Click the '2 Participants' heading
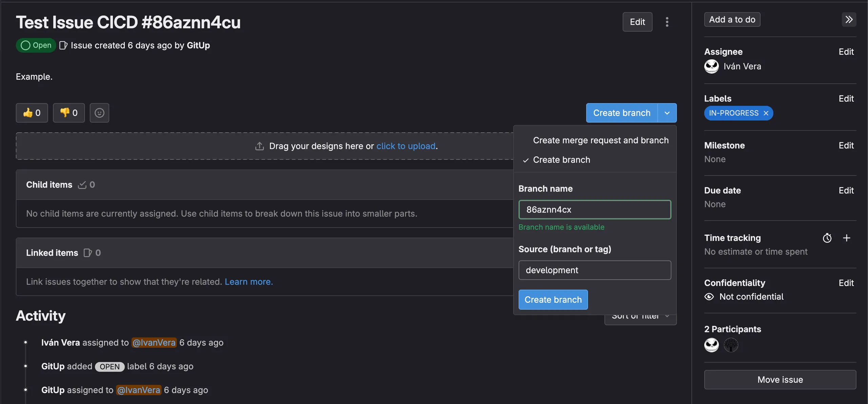The height and width of the screenshot is (404, 868). [x=733, y=329]
